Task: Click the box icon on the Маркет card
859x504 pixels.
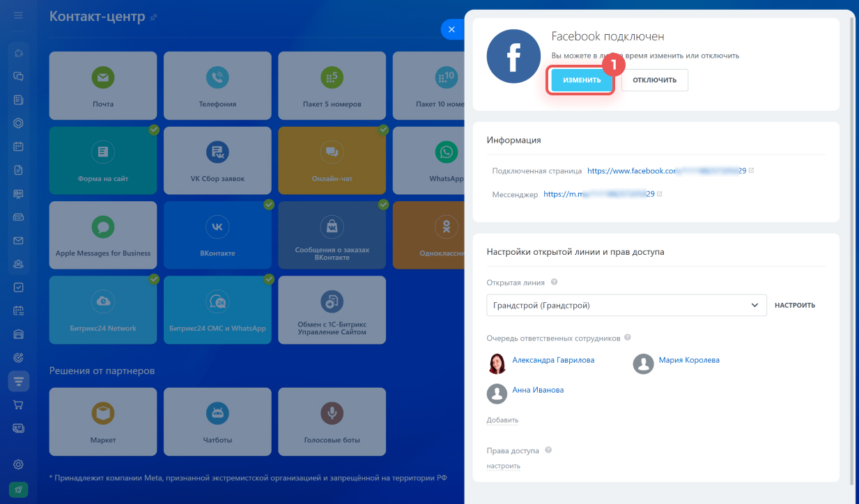Action: tap(103, 414)
